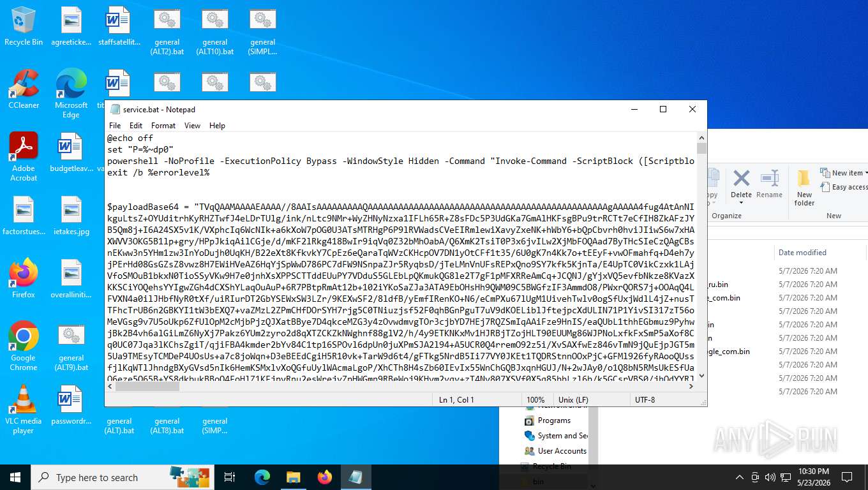The width and height of the screenshot is (868, 490).
Task: Open the VLC media player desktop shortcut
Action: (24, 409)
